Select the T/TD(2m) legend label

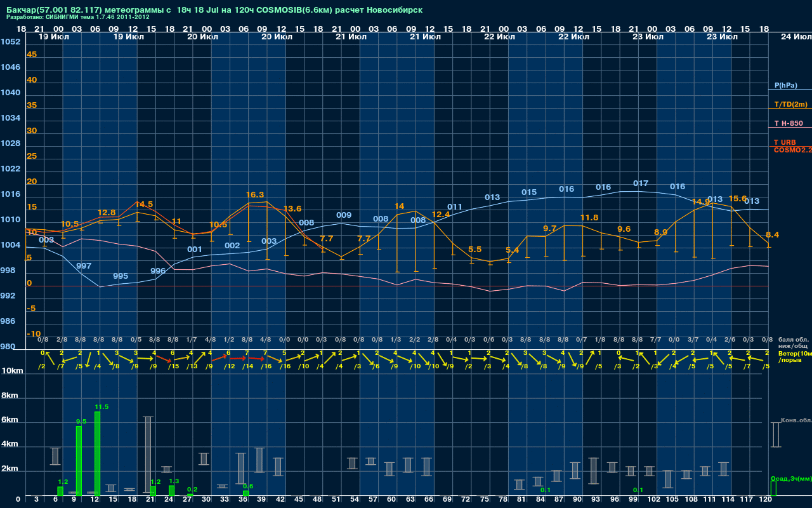pyautogui.click(x=790, y=104)
